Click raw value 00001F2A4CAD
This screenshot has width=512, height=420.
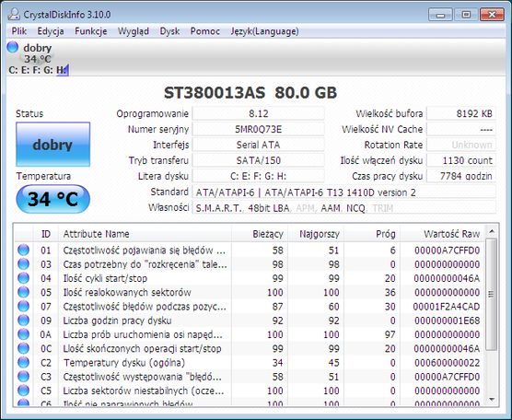point(447,307)
